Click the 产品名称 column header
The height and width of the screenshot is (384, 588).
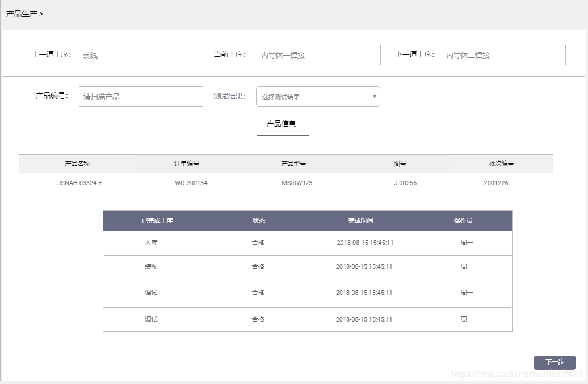(77, 164)
